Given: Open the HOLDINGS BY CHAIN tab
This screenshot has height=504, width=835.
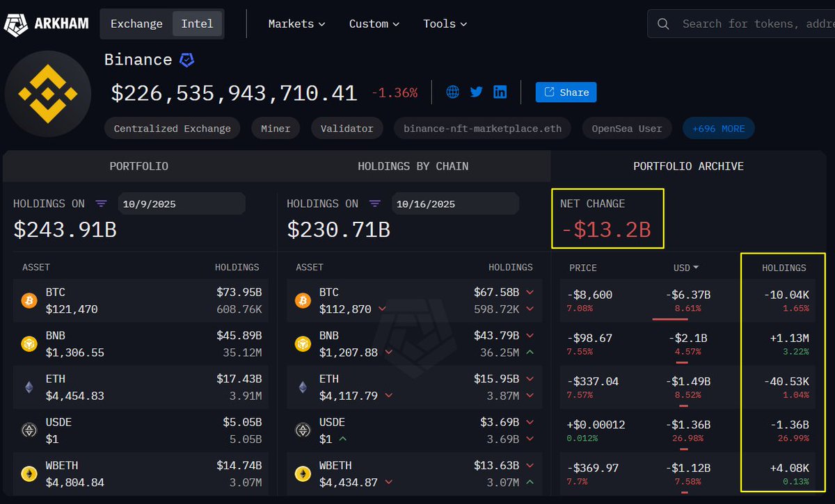Looking at the screenshot, I should tap(413, 166).
